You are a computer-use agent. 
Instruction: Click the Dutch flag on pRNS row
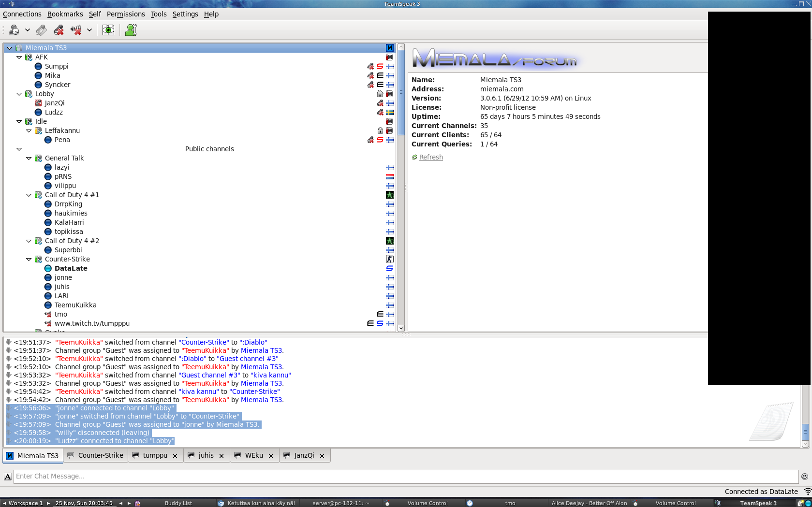pyautogui.click(x=389, y=176)
